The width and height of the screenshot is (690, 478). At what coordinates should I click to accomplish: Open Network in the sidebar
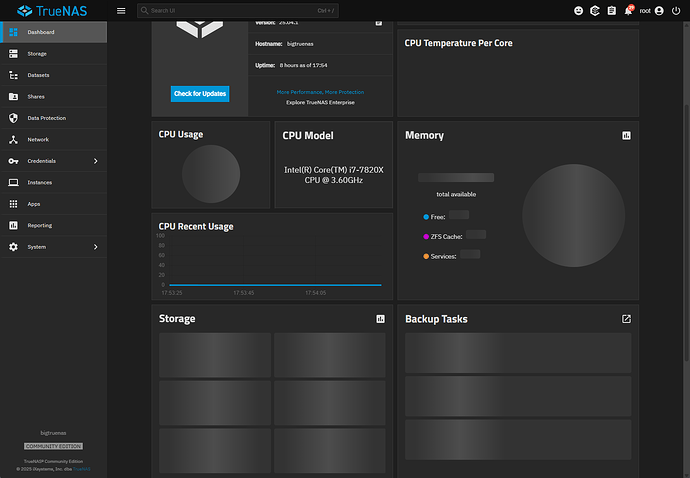pos(53,140)
